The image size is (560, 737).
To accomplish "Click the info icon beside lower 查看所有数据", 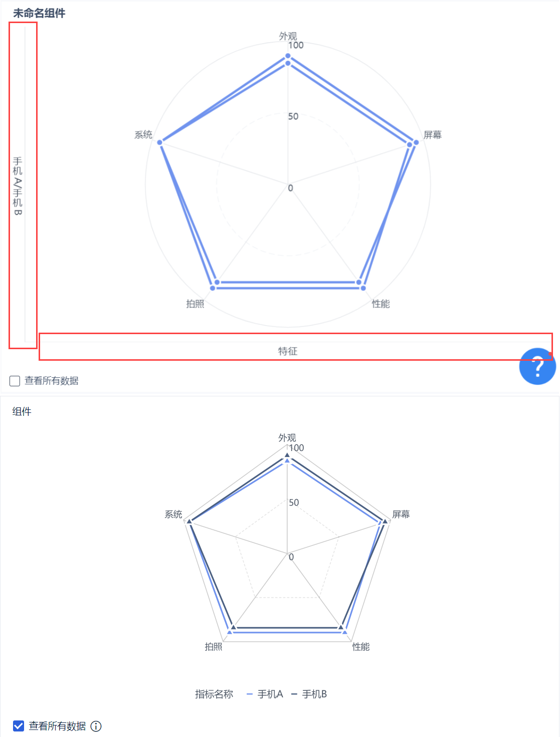I will (x=96, y=726).
